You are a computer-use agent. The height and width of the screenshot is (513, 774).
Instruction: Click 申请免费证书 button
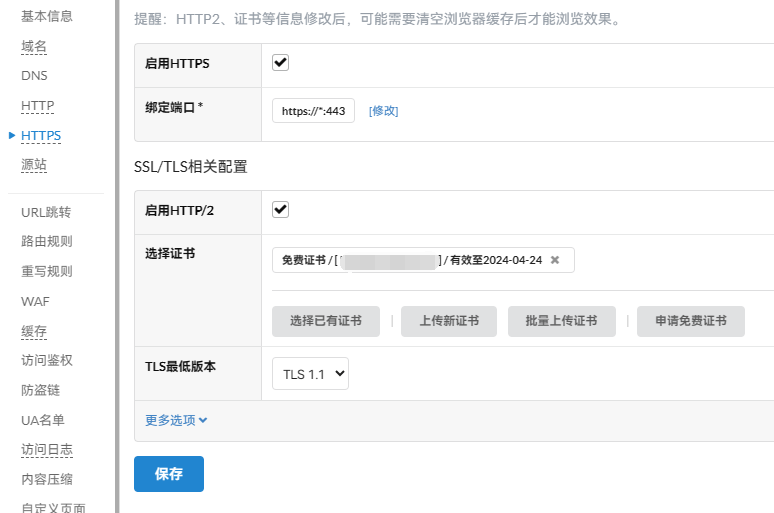click(691, 321)
